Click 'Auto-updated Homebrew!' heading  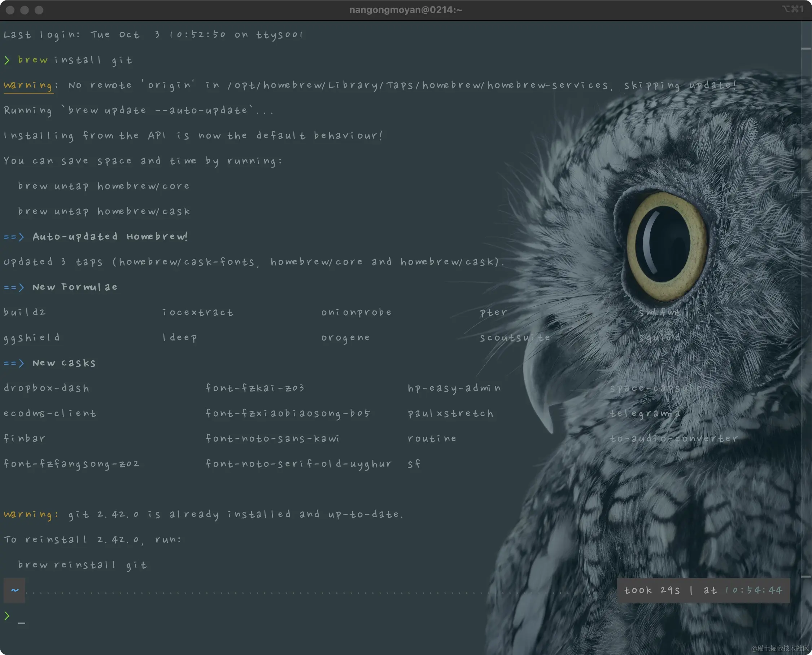coord(110,237)
